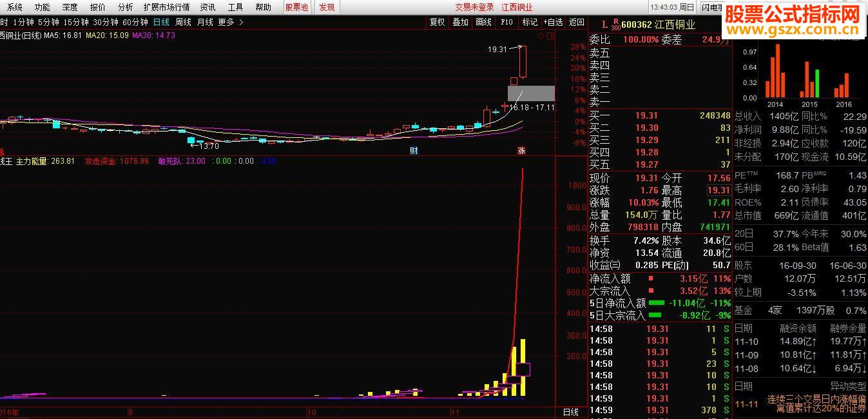Click the 净流入额 3.15亿 value

(694, 279)
